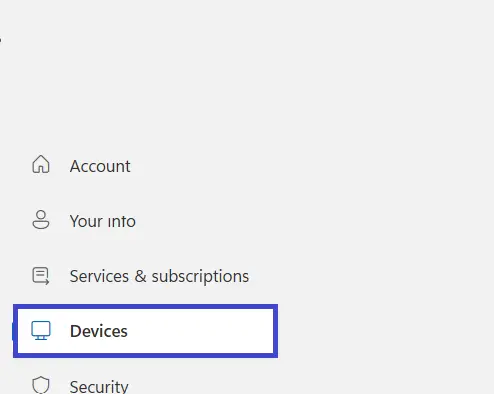Click the "Your info" text label
494x394 pixels.
pos(103,221)
